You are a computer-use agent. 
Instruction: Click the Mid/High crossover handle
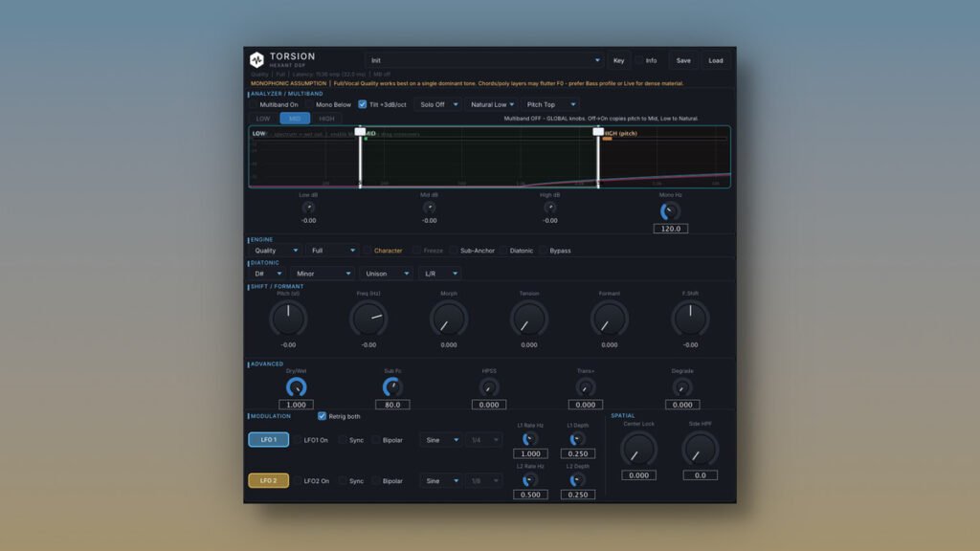598,132
